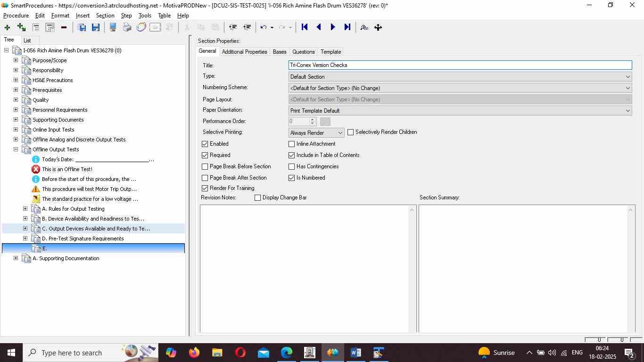Expand the Prerequisites tree node
The height and width of the screenshot is (362, 644).
tap(16, 90)
